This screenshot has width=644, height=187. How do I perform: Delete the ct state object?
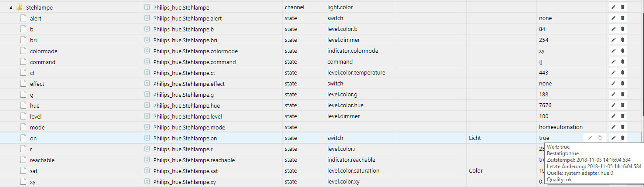click(623, 73)
